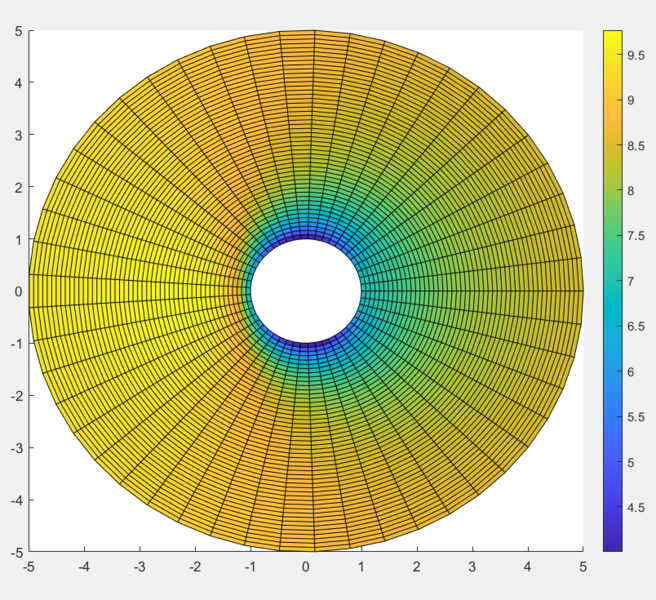Image resolution: width=656 pixels, height=600 pixels.
Task: Click the x-axis tick label 3
Action: tap(472, 567)
